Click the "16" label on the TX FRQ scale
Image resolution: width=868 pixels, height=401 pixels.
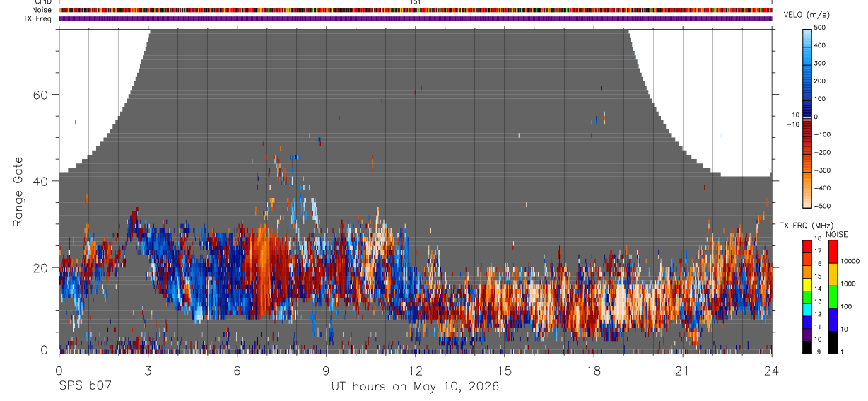point(819,264)
